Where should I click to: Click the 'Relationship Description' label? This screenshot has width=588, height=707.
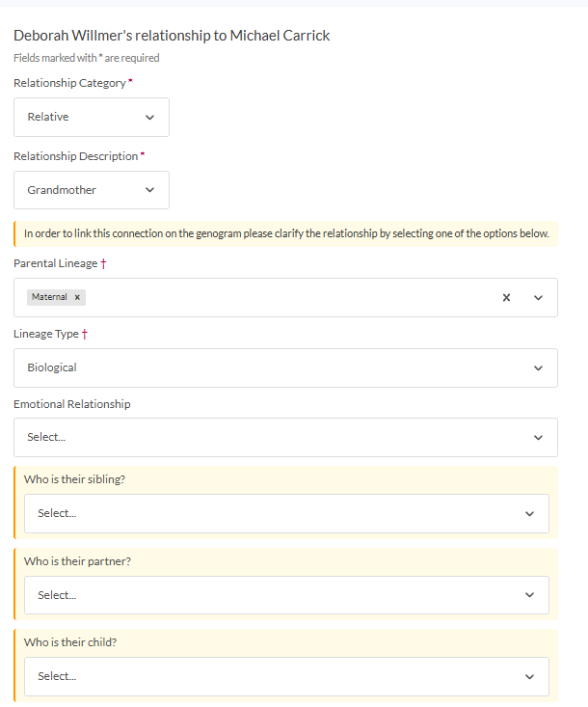tap(76, 156)
